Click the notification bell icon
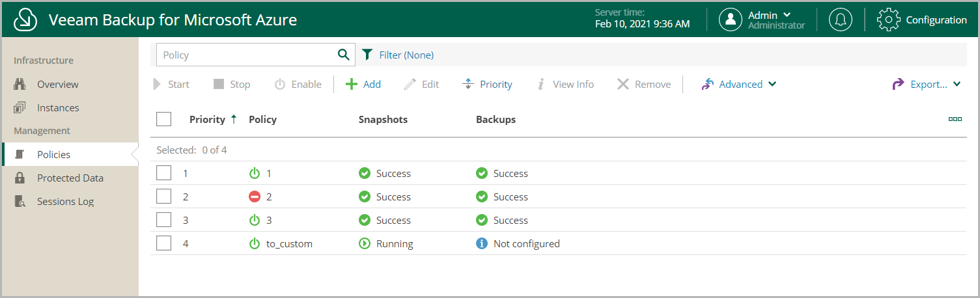The image size is (980, 298). pyautogui.click(x=840, y=20)
